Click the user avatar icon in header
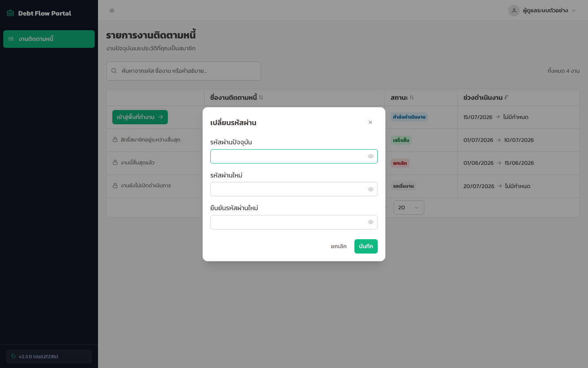Screen dimensions: 588x368 pos(514,11)
